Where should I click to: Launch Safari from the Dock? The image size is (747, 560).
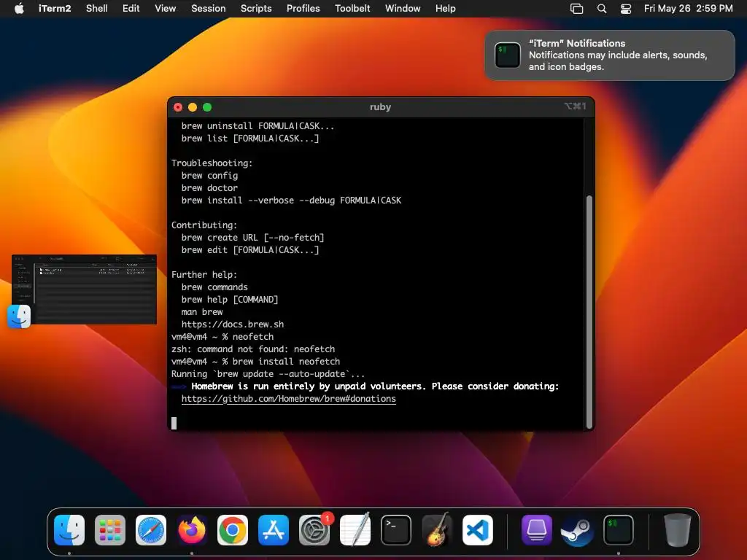coord(151,530)
